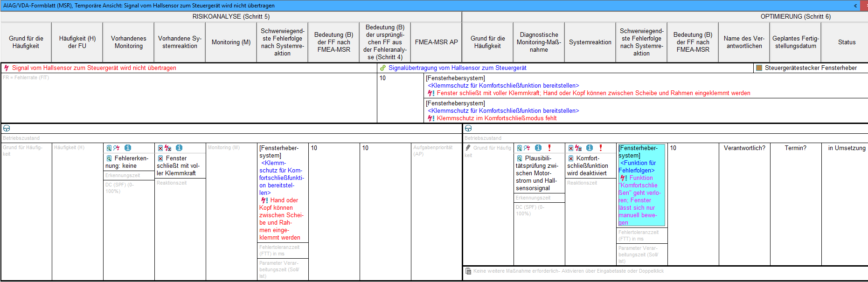Click red exclamation mark above 'Komfortschließfunktion wird deaktiviert'
The image size is (868, 282).
click(601, 148)
